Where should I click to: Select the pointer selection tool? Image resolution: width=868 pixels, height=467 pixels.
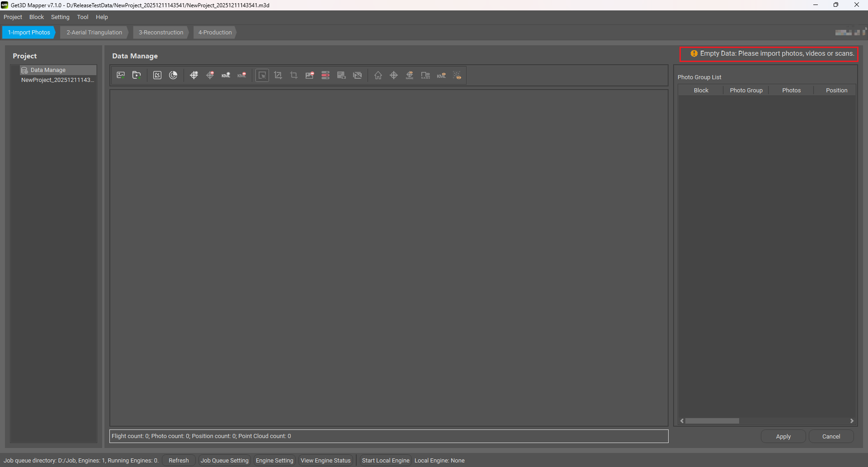(262, 75)
